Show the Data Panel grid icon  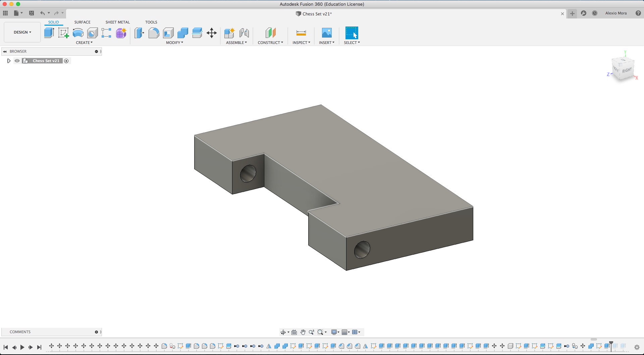(5, 13)
